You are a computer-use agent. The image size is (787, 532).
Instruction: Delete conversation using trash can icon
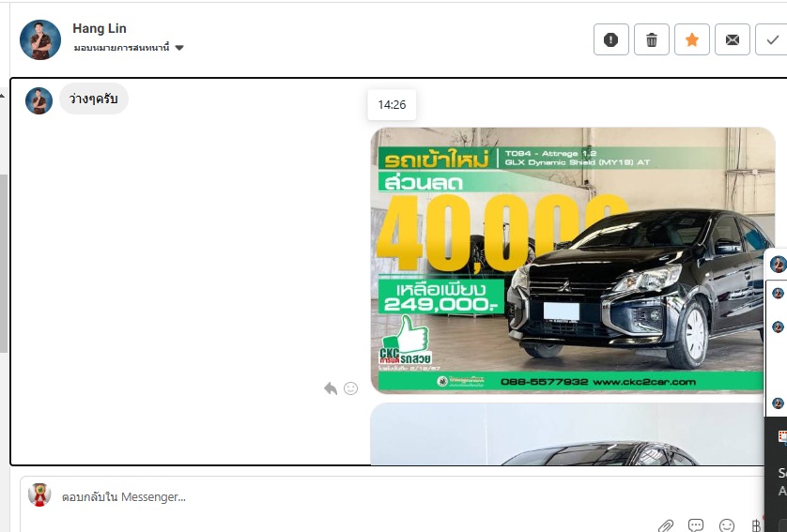tap(652, 39)
